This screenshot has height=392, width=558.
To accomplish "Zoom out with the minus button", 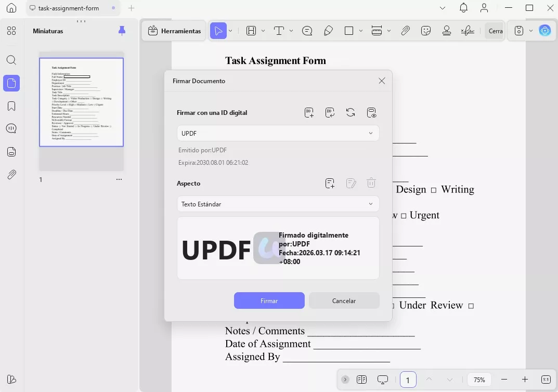I will pos(504,380).
